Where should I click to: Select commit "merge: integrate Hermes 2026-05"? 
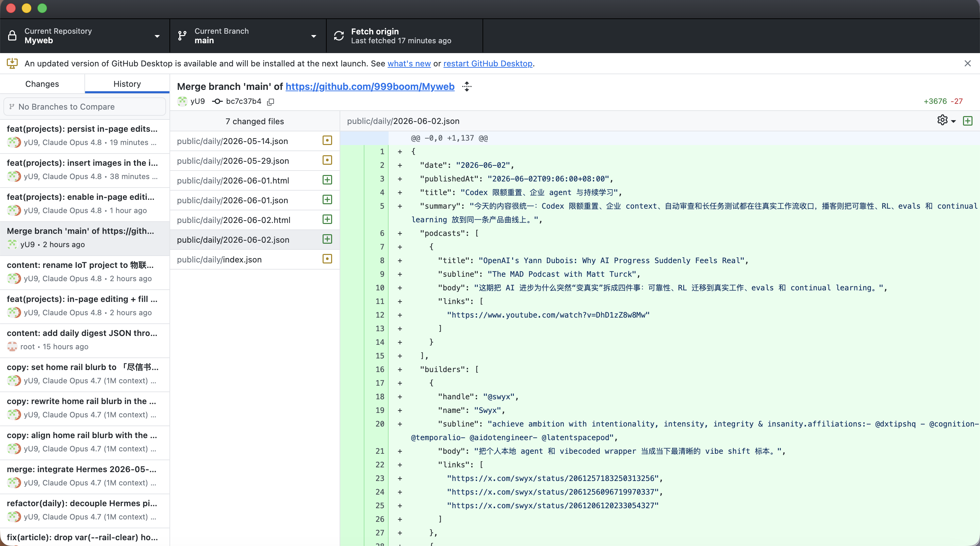(x=84, y=476)
